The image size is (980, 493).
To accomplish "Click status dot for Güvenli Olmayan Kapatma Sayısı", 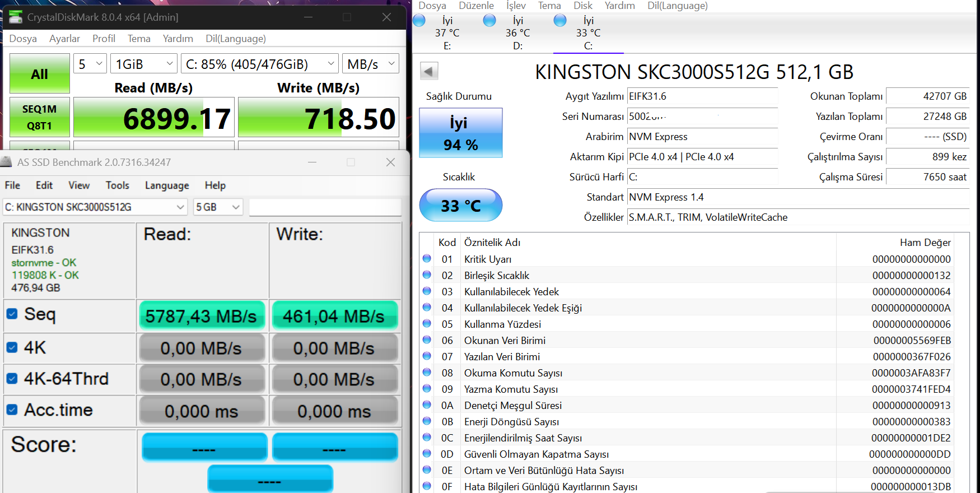I will coord(427,454).
